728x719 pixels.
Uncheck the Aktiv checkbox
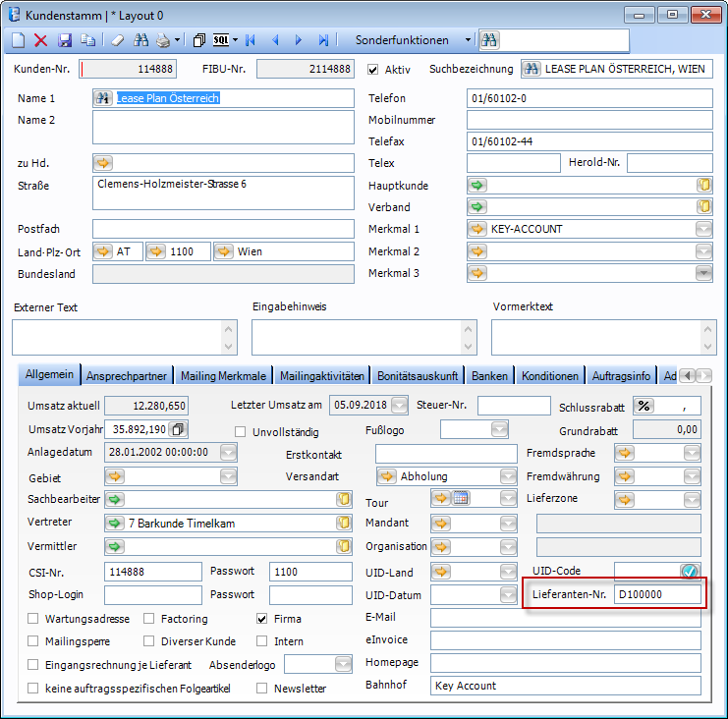tap(373, 70)
